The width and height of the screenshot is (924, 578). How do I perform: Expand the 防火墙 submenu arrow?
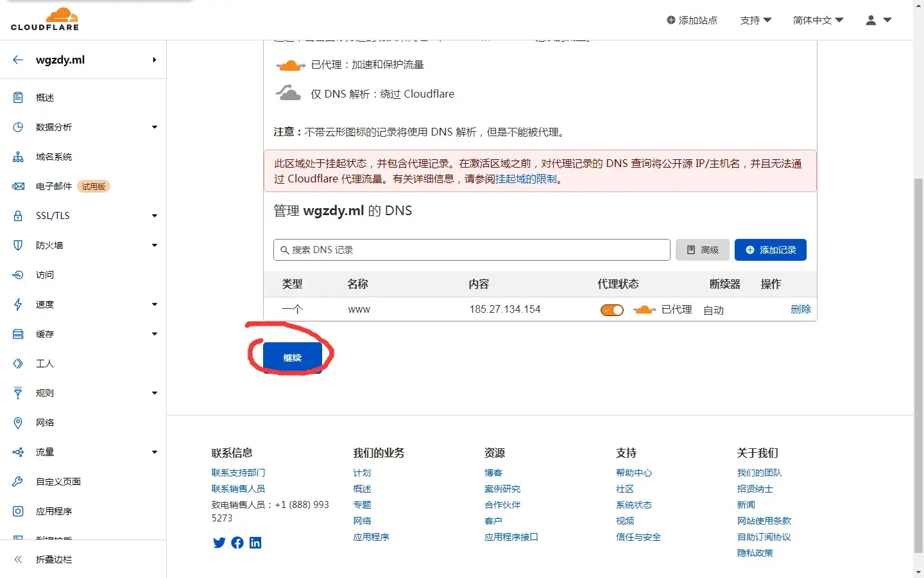(x=154, y=245)
